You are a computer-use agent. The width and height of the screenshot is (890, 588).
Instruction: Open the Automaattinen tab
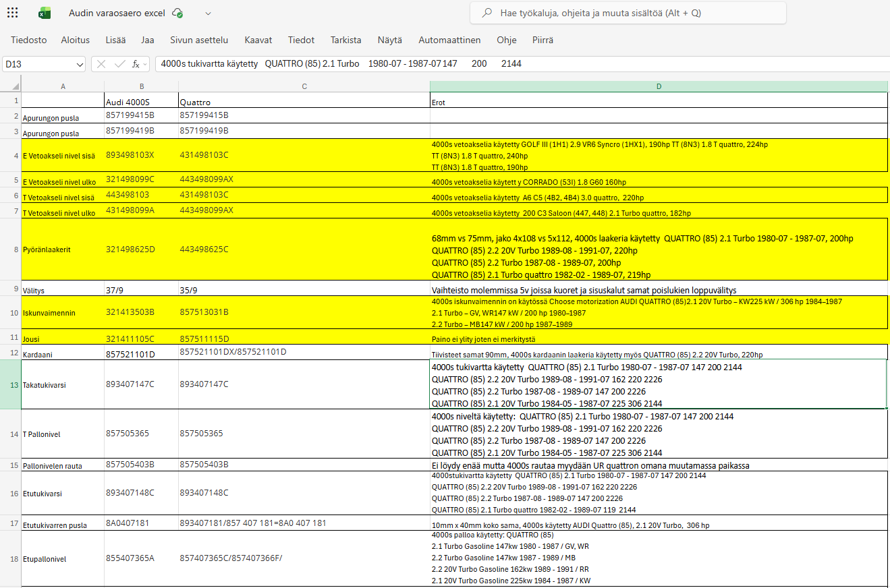tap(449, 40)
